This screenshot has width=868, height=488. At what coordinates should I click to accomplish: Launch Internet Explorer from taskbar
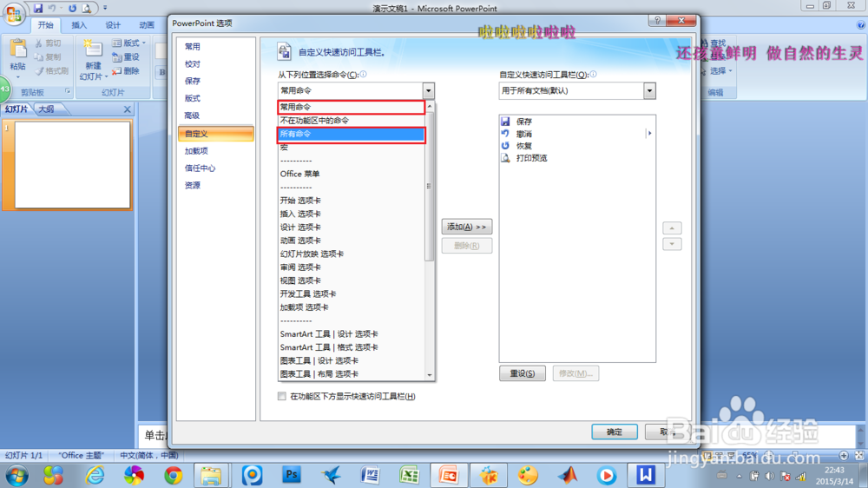(95, 475)
